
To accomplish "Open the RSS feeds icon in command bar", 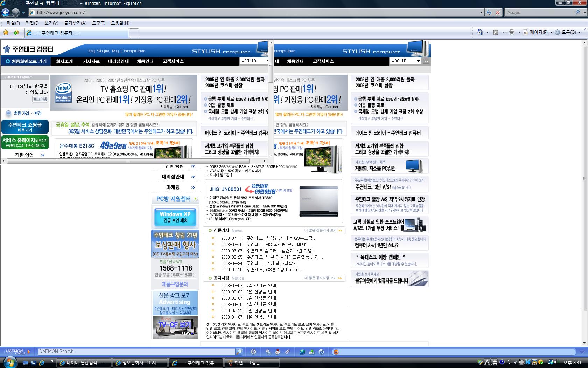I will point(496,32).
